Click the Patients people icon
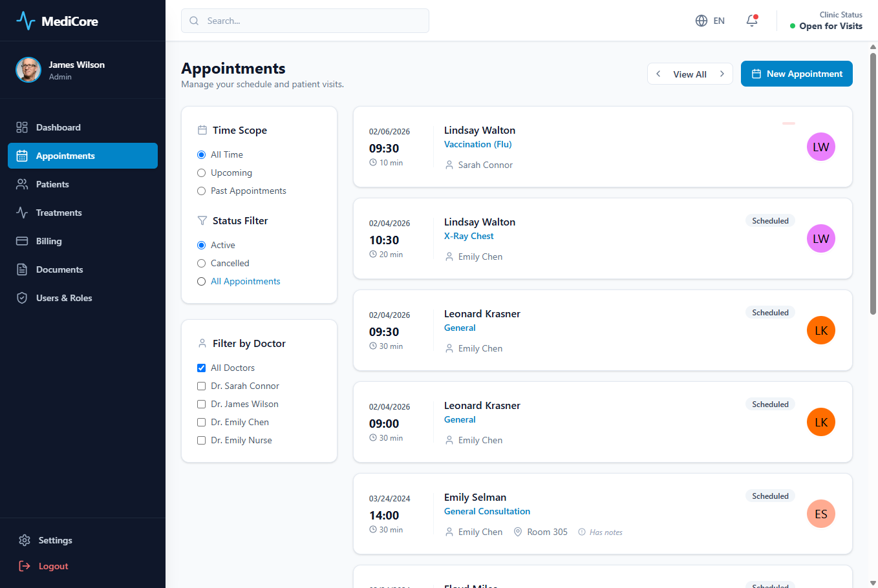The height and width of the screenshot is (588, 878). coord(22,184)
